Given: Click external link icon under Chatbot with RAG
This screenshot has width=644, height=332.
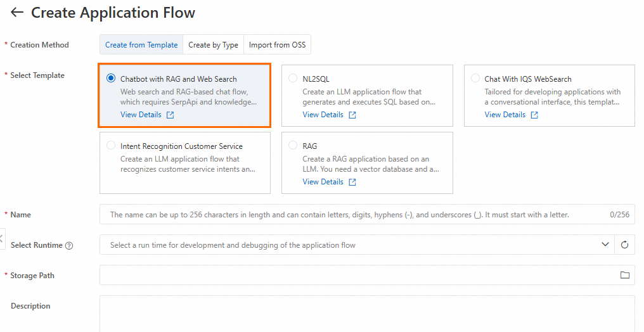Looking at the screenshot, I should tap(170, 115).
